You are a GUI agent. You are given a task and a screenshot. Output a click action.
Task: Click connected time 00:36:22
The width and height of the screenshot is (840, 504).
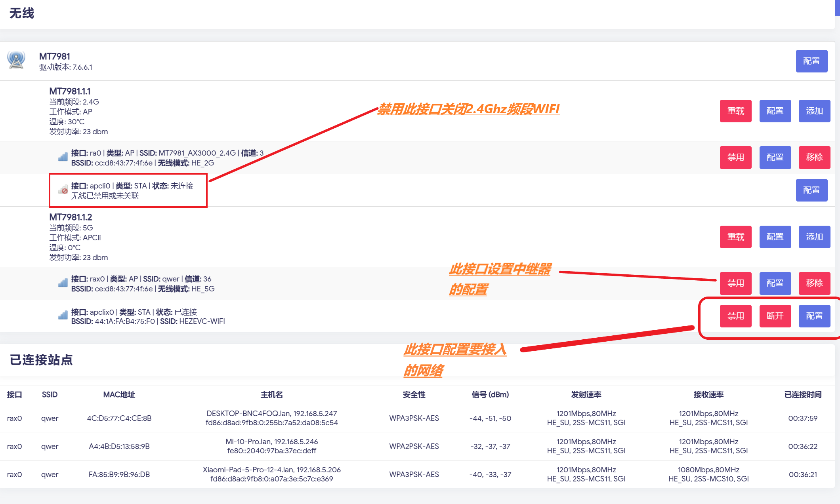(803, 446)
